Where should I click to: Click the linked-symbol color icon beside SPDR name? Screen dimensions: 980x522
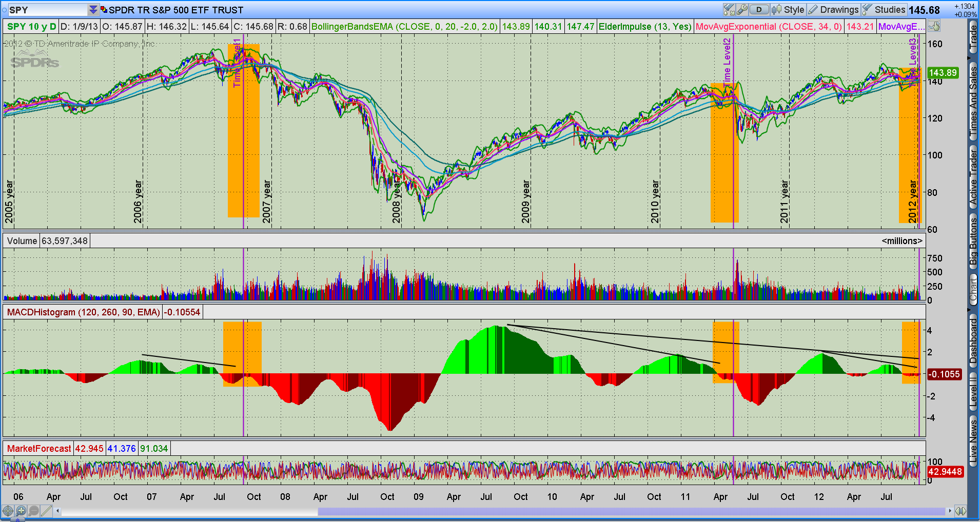click(104, 10)
